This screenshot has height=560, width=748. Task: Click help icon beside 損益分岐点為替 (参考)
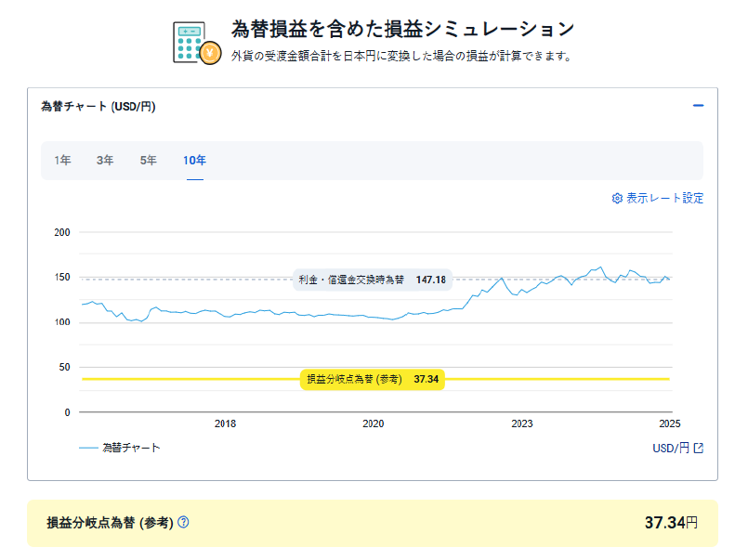click(x=183, y=523)
